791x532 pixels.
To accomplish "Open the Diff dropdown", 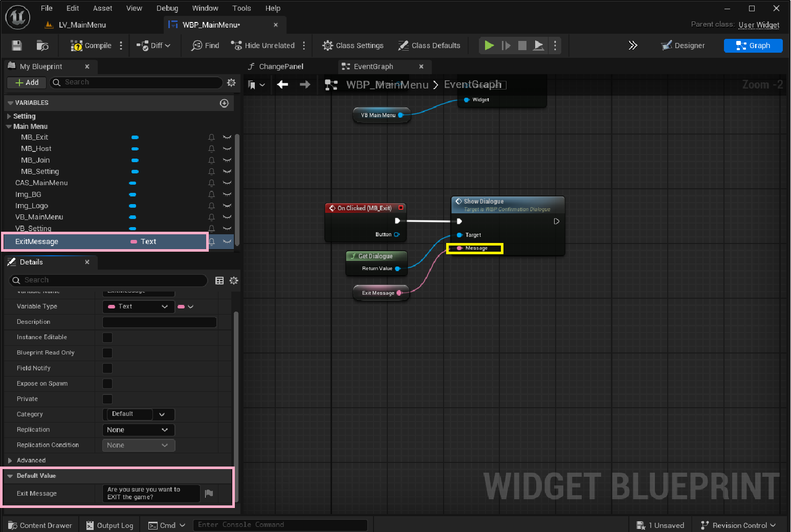I will pos(153,46).
